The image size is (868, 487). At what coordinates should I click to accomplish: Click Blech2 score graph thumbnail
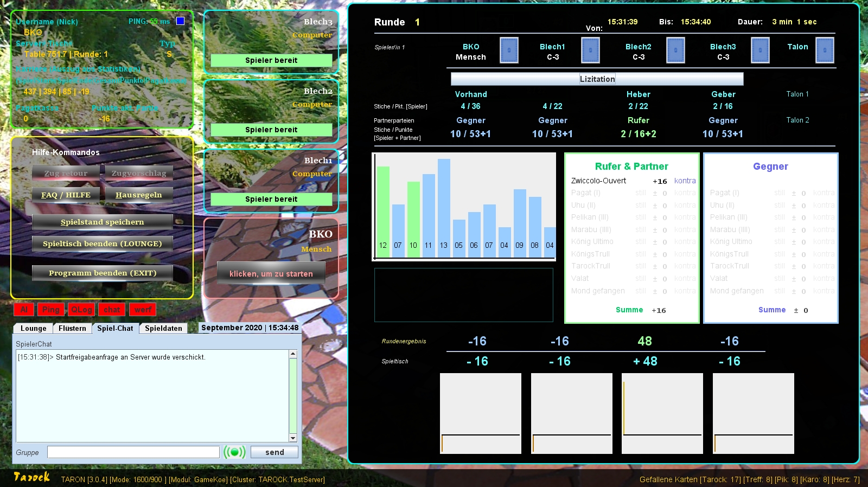[662, 413]
